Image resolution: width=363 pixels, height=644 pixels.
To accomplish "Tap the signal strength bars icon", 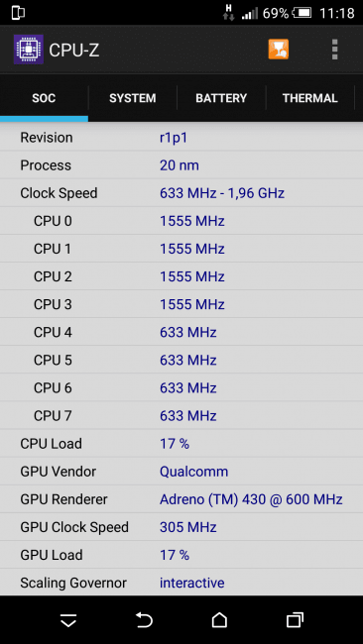I will pyautogui.click(x=250, y=14).
